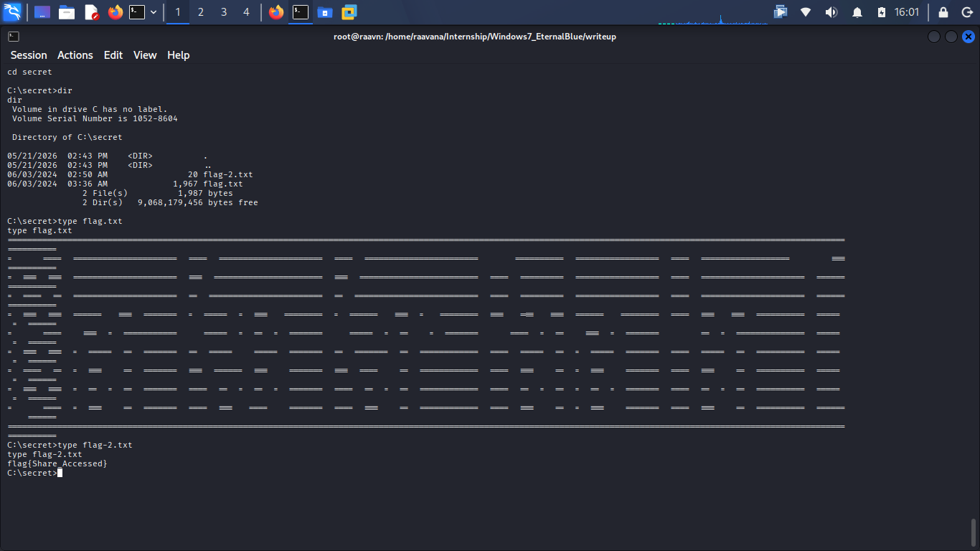Click the battery power tray icon
The image size is (980, 551).
pyautogui.click(x=882, y=12)
